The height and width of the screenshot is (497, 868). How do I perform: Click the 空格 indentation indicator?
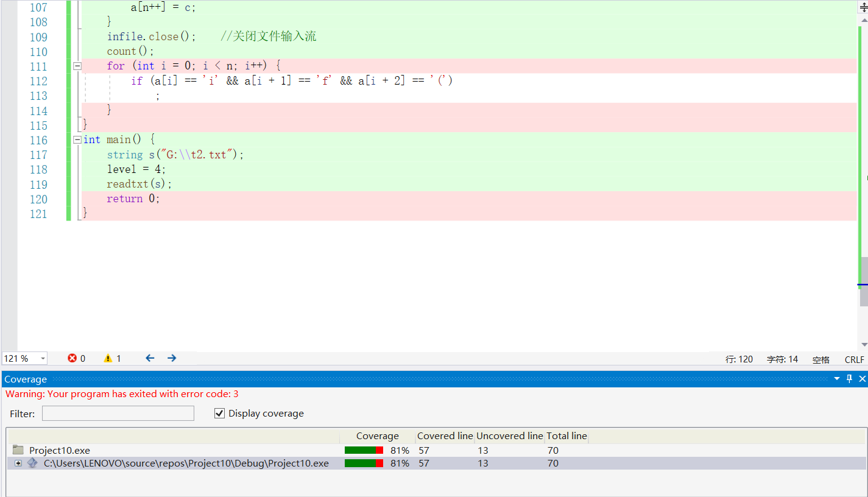821,359
